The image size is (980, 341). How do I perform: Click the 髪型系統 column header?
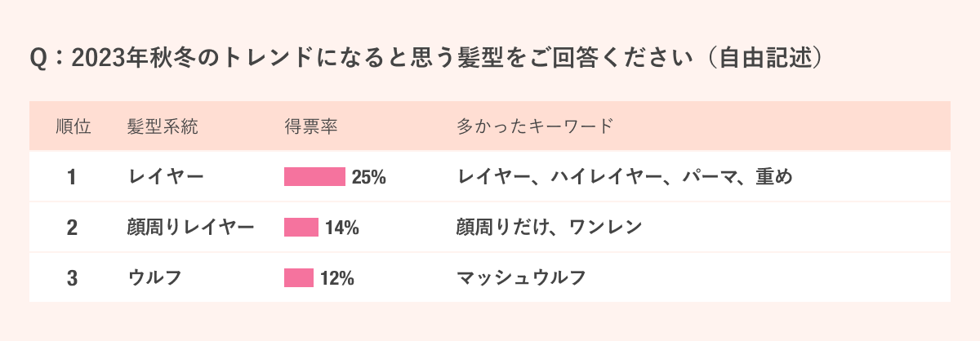[x=163, y=126]
